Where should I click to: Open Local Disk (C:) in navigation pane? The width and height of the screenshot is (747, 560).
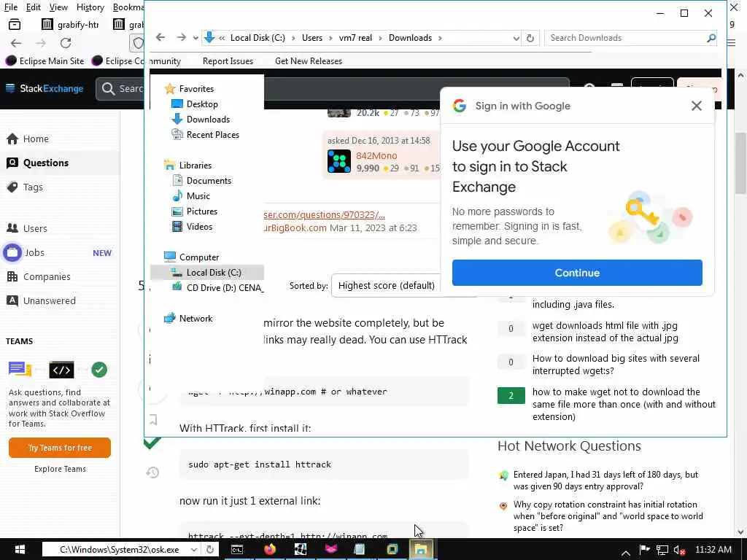point(206,273)
